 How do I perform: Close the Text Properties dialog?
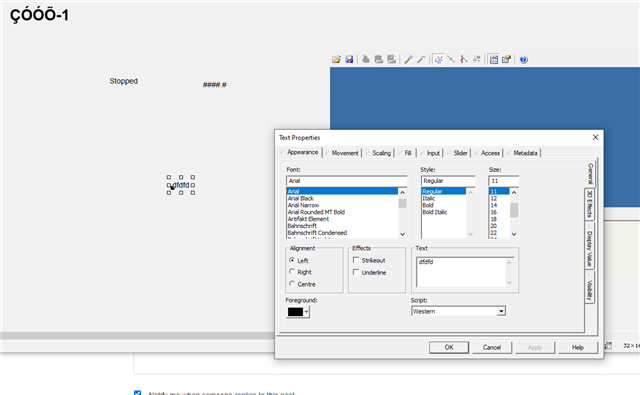pyautogui.click(x=596, y=138)
